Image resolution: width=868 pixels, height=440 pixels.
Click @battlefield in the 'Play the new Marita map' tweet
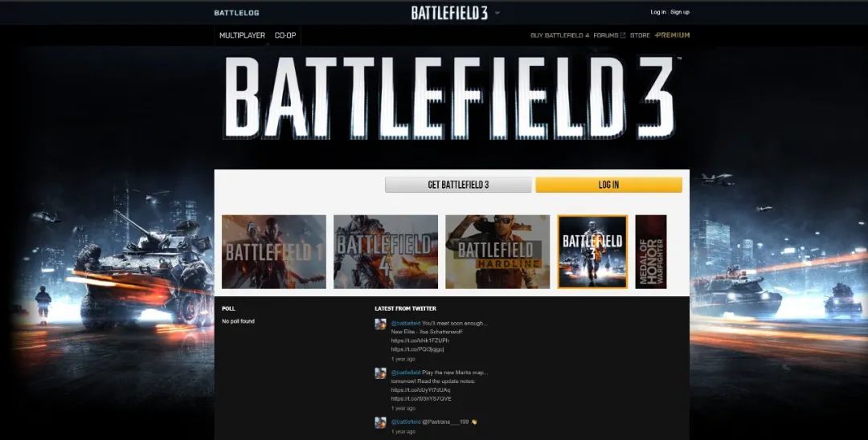(406, 373)
